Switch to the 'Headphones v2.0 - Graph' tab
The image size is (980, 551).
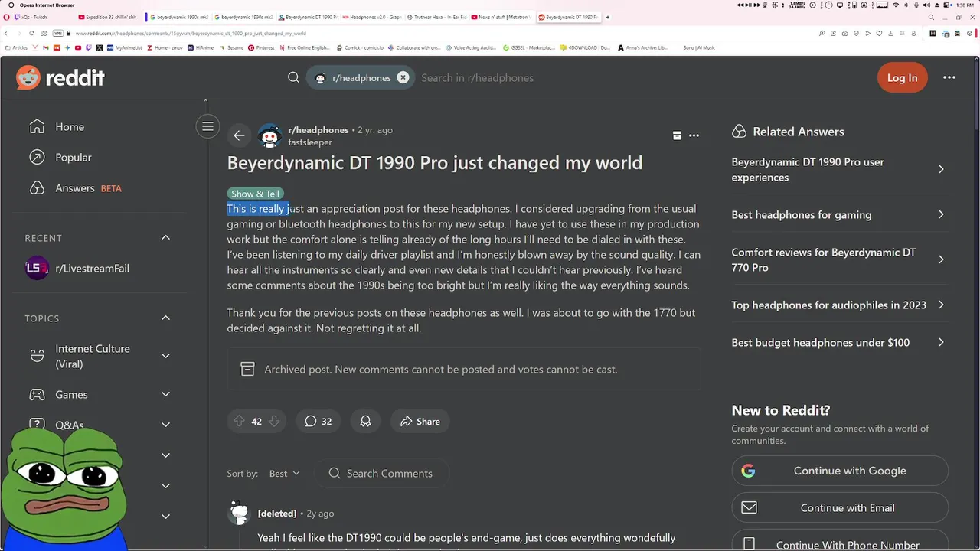[371, 17]
